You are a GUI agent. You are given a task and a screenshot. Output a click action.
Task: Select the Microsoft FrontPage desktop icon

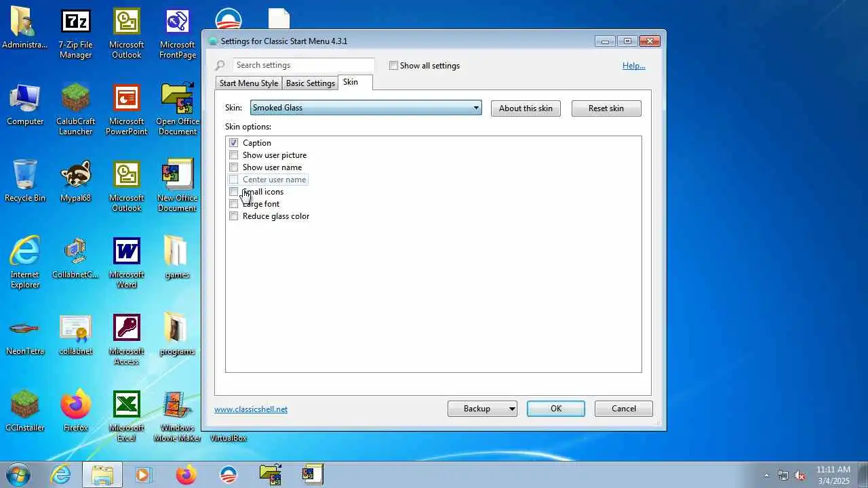click(177, 34)
